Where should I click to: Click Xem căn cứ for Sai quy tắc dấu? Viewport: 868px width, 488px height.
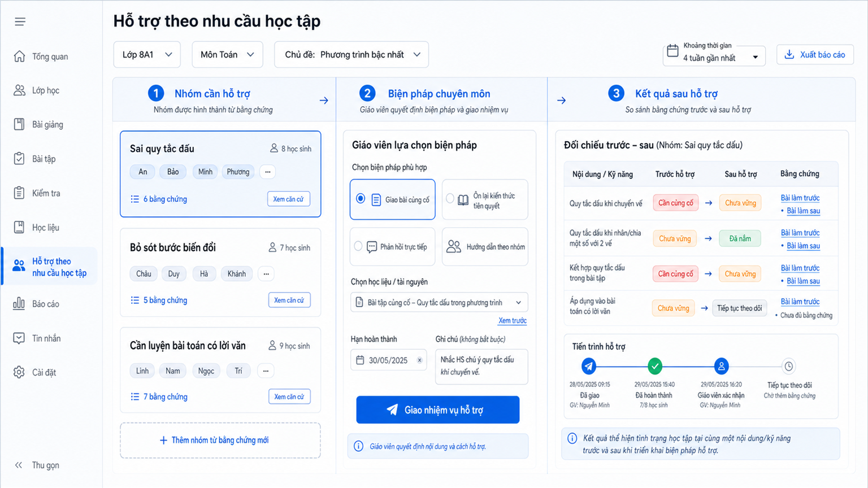[x=288, y=199]
